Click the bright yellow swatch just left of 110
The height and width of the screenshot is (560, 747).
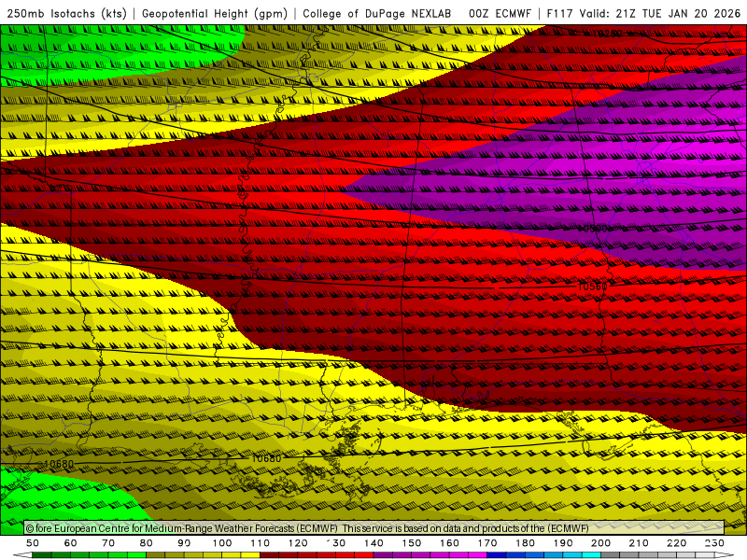(x=250, y=555)
